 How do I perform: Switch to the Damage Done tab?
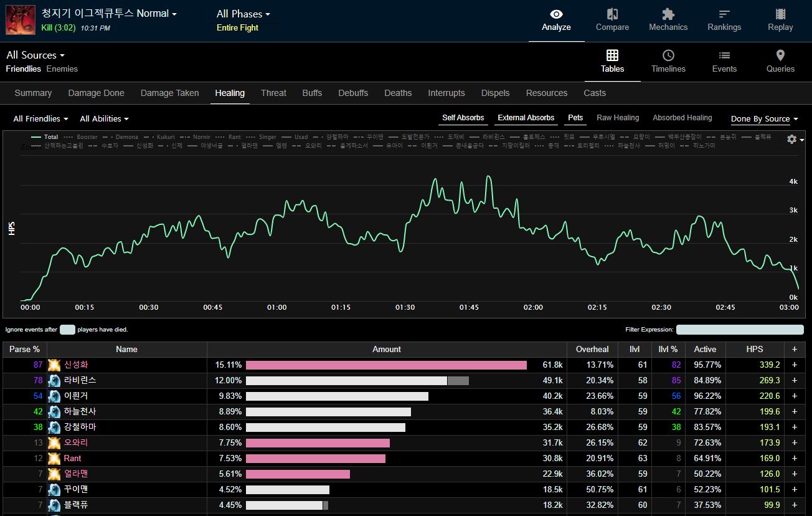(x=96, y=93)
